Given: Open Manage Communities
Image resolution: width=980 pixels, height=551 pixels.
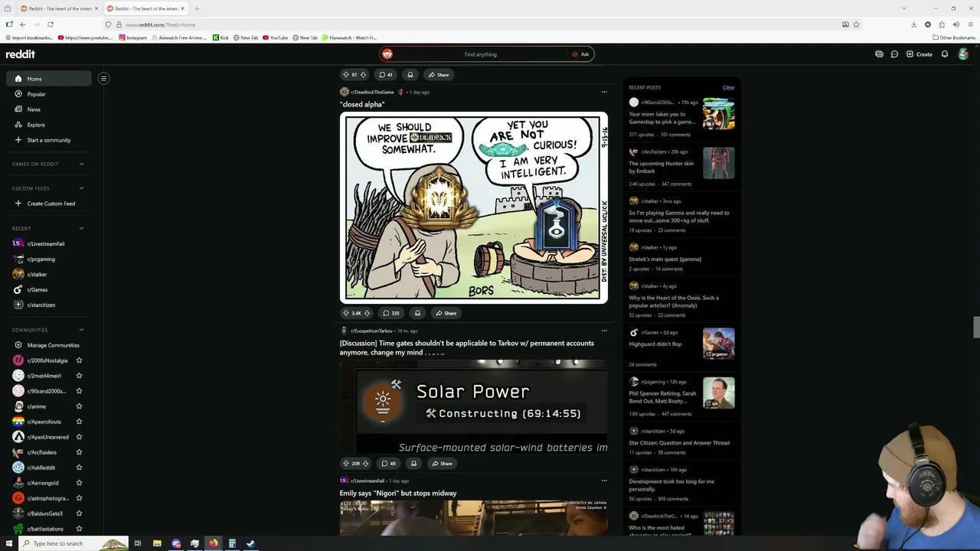Looking at the screenshot, I should pyautogui.click(x=49, y=345).
